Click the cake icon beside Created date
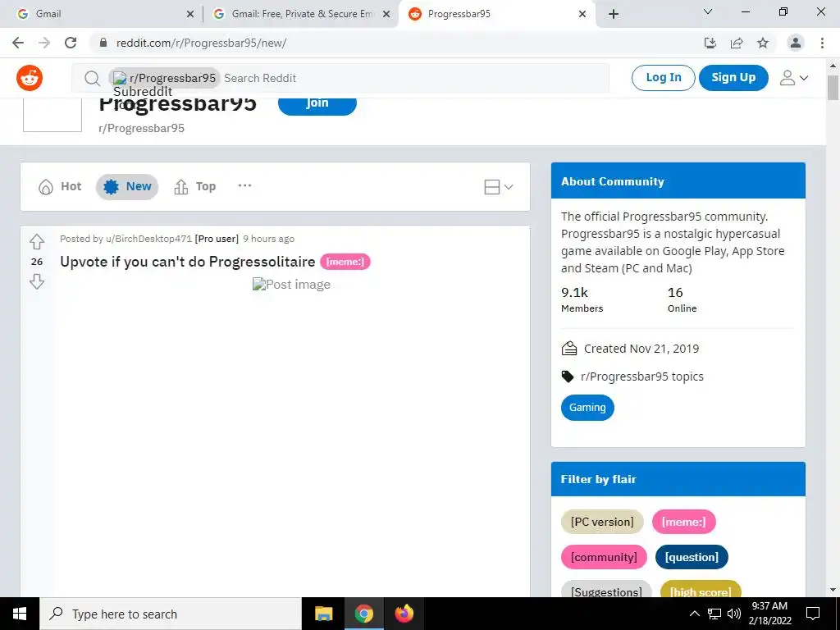Viewport: 840px width, 630px height. 569,349
